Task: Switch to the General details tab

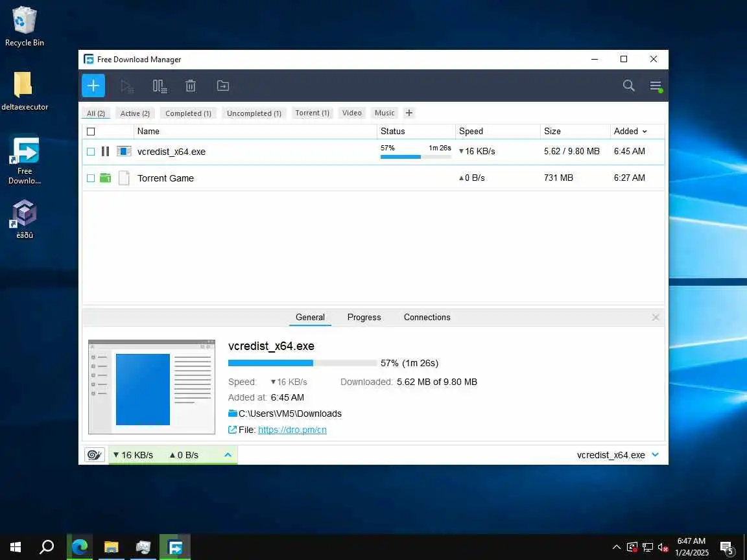Action: 310,317
